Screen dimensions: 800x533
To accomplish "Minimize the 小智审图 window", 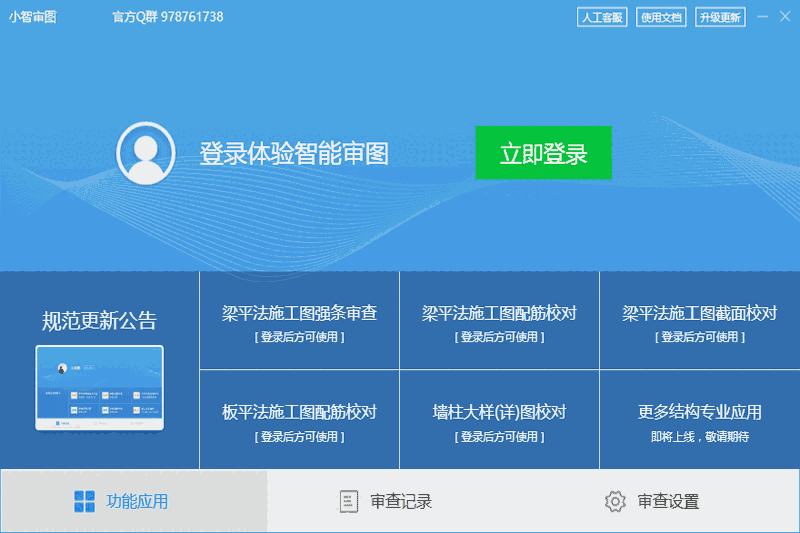I will click(763, 17).
